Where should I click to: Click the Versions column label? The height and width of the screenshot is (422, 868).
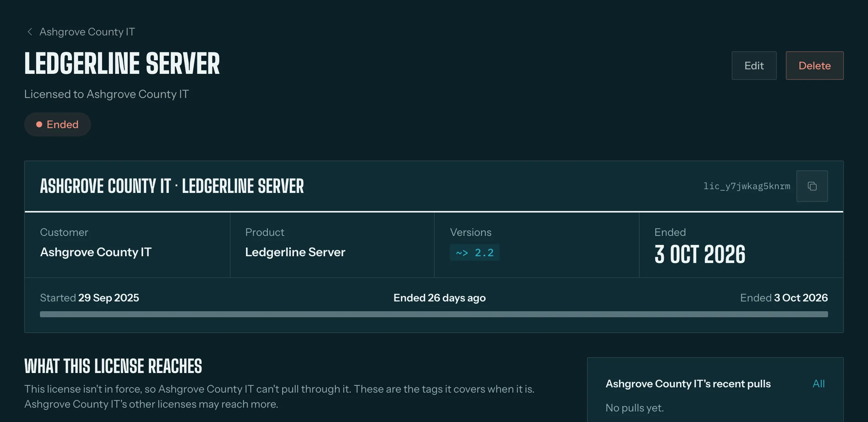click(x=471, y=232)
